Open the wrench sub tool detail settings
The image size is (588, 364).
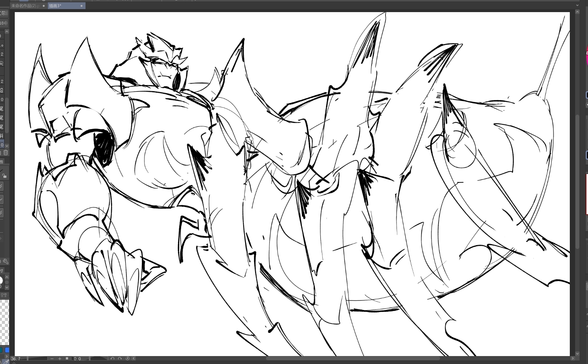5,261
